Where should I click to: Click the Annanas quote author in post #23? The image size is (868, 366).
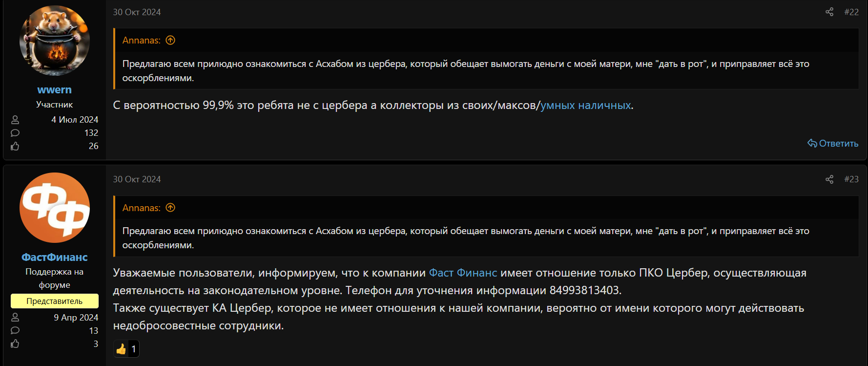(x=141, y=208)
